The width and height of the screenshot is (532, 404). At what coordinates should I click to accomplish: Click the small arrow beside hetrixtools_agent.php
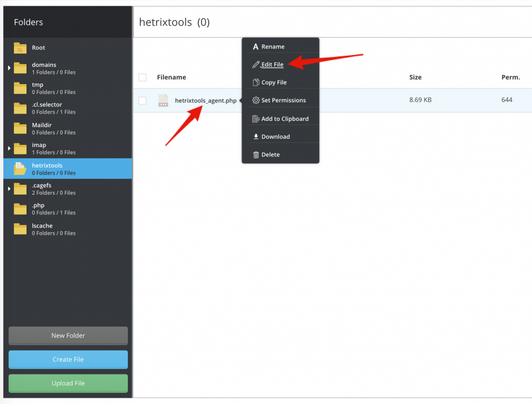(240, 100)
